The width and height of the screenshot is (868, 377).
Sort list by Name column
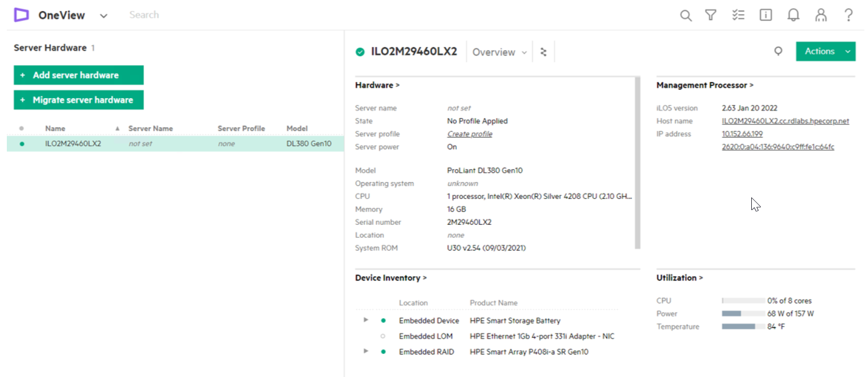point(55,128)
